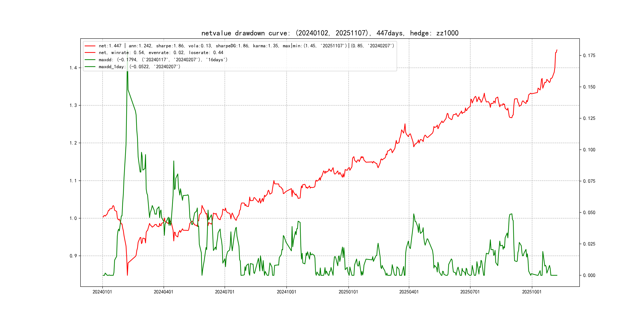
Task: Click the 20240101 x-axis date label
Action: 102,292
